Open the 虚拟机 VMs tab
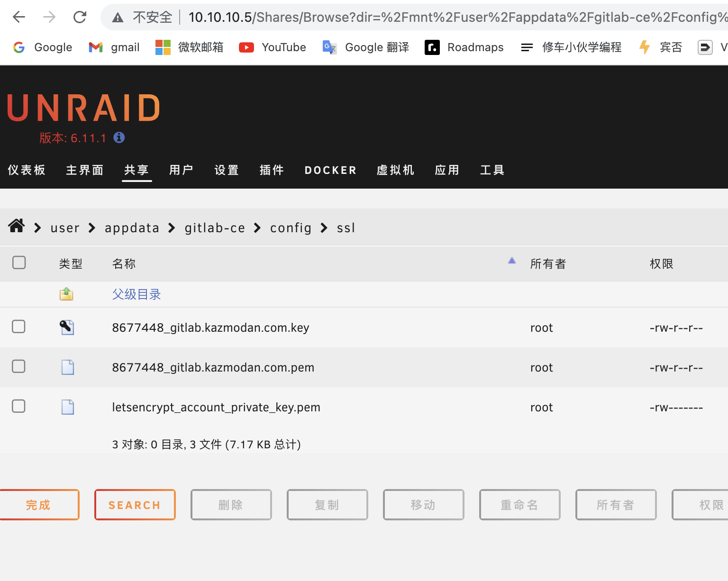Image resolution: width=728 pixels, height=581 pixels. click(x=395, y=170)
